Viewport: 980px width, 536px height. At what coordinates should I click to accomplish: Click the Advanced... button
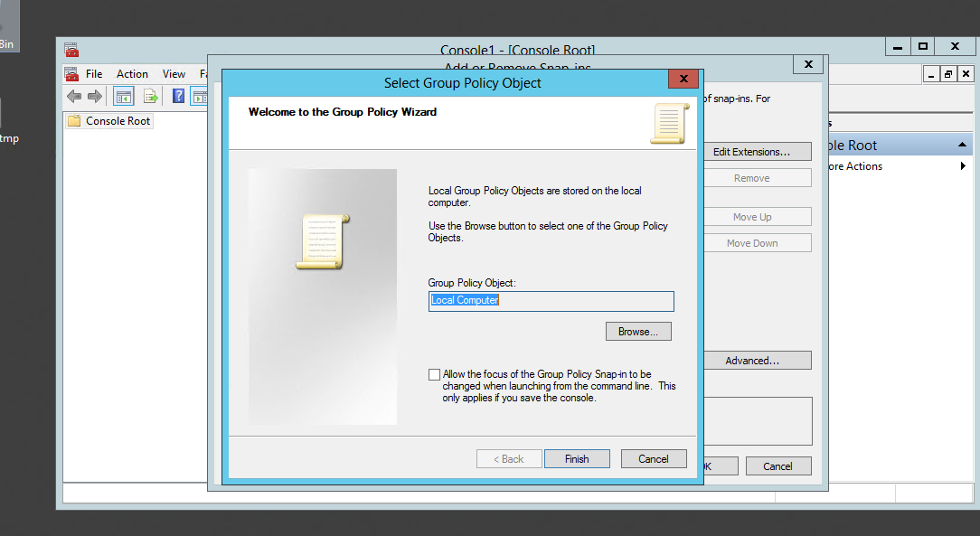pos(758,361)
